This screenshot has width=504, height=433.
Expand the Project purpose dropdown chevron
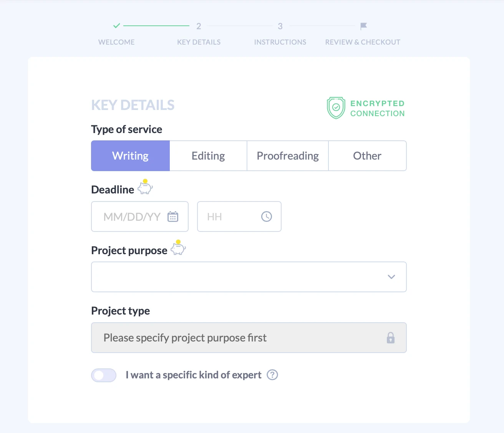click(x=391, y=277)
